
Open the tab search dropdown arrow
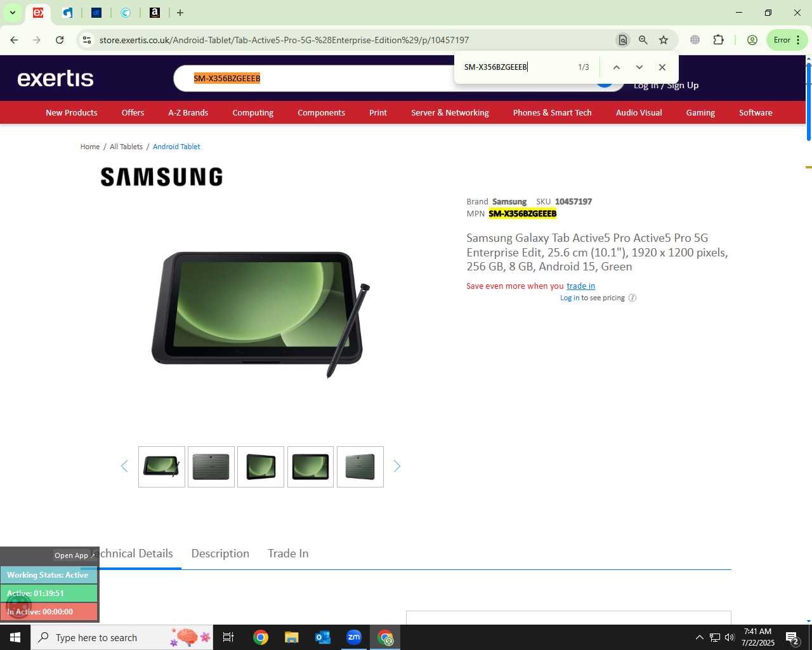click(x=12, y=13)
